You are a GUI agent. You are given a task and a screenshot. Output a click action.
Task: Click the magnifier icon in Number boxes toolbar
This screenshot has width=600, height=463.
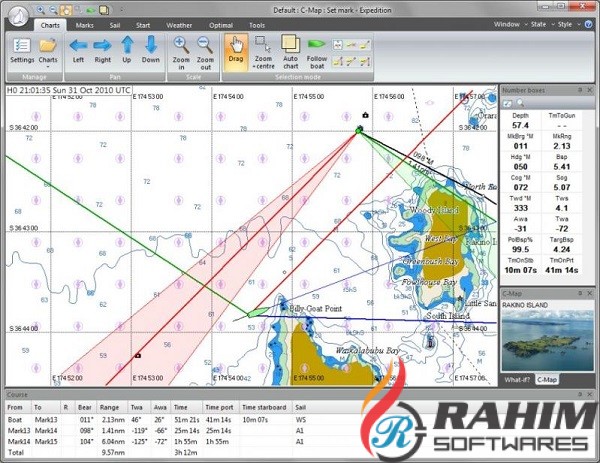point(520,103)
